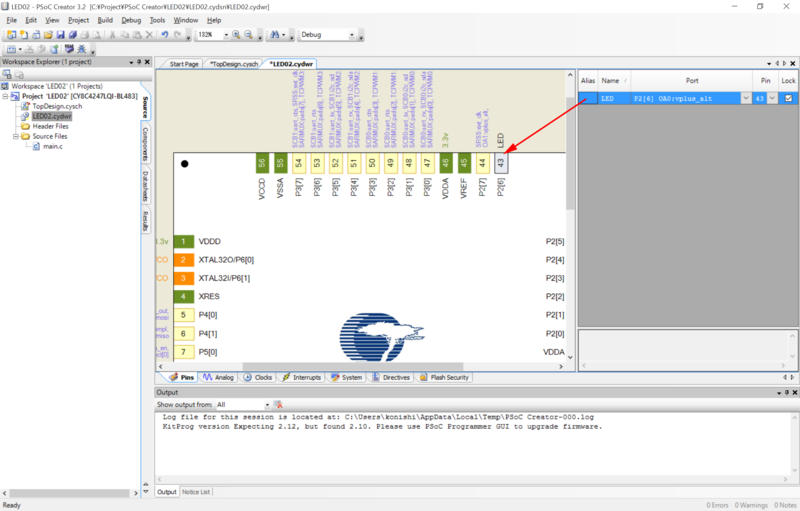Open the File menu
800x511 pixels.
[11, 20]
